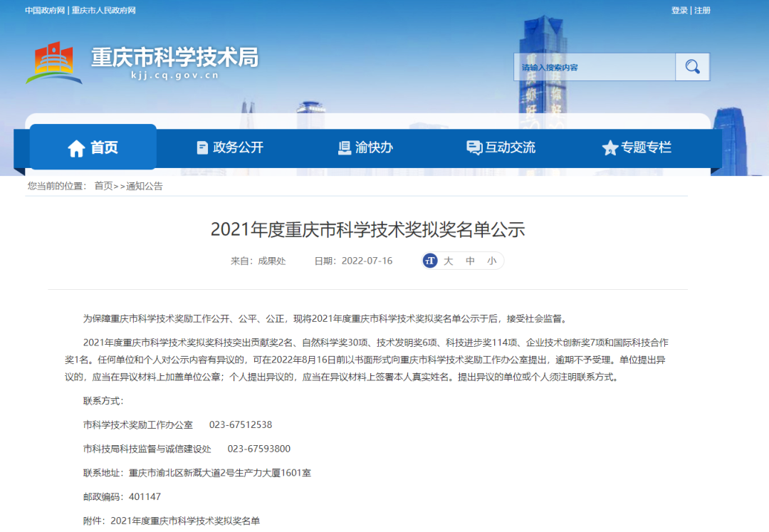Click the star icon beside 专题专栏
The image size is (769, 532).
pyautogui.click(x=610, y=147)
